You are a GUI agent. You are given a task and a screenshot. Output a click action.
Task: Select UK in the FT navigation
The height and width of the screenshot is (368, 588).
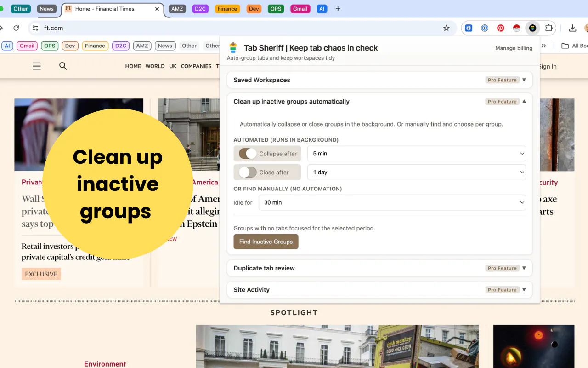coord(173,66)
